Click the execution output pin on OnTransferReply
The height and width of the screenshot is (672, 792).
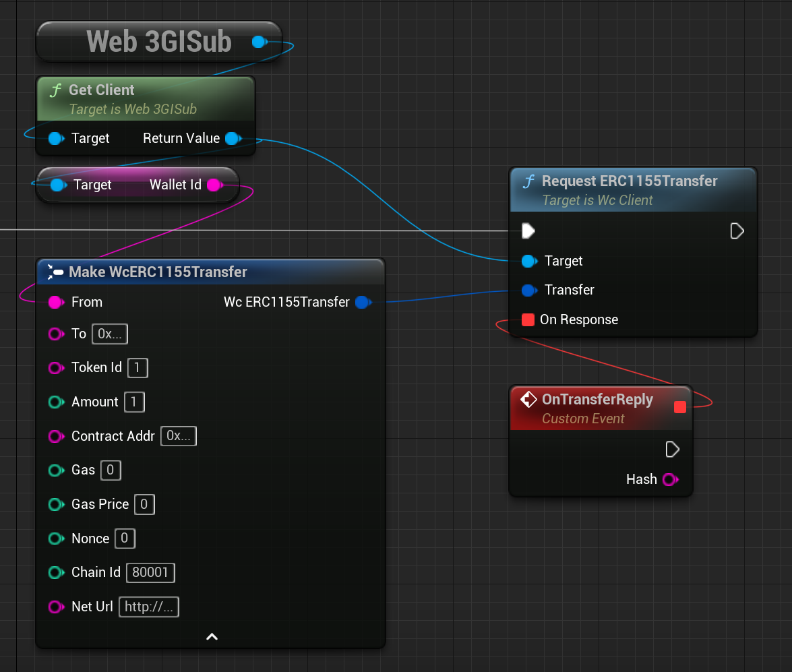pyautogui.click(x=672, y=449)
